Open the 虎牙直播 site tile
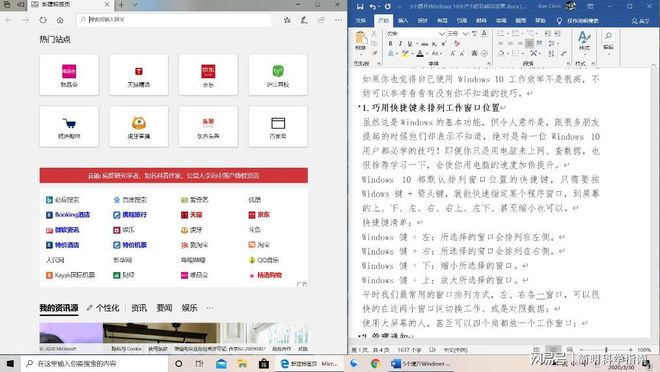This screenshot has height=372, width=660. pyautogui.click(x=138, y=127)
